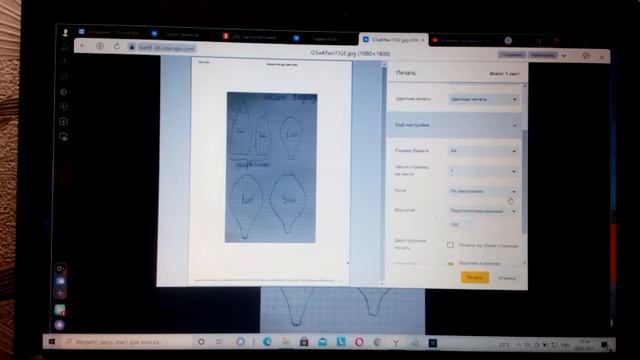Image resolution: width=640 pixels, height=360 pixels.
Task: Click the print preview vertical scrollbar
Action: pos(384,173)
